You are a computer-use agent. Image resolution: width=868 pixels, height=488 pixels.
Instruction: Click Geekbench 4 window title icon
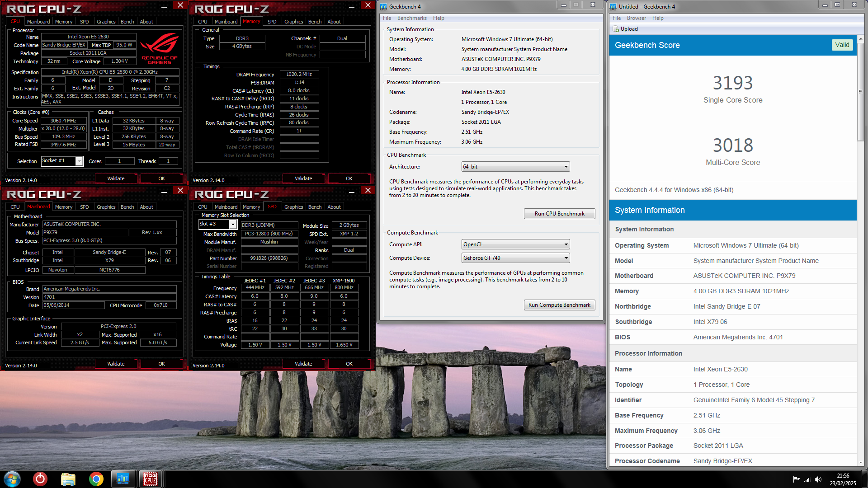[x=383, y=6]
